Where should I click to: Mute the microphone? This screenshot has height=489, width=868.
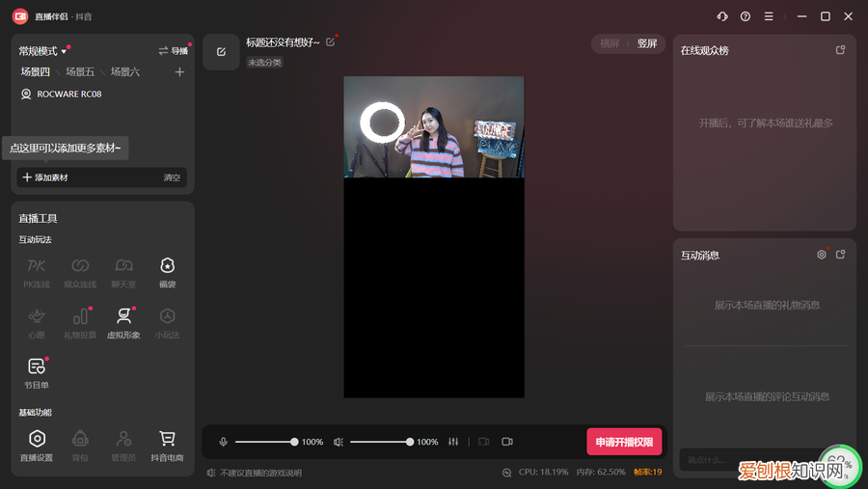pos(223,442)
